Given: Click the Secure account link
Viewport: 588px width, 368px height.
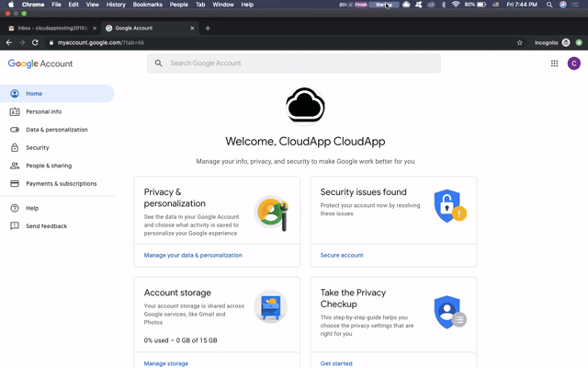Looking at the screenshot, I should pos(342,255).
